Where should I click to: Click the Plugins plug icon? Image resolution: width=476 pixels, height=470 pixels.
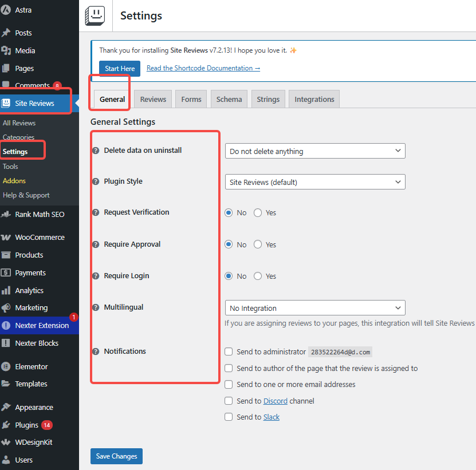click(x=6, y=425)
